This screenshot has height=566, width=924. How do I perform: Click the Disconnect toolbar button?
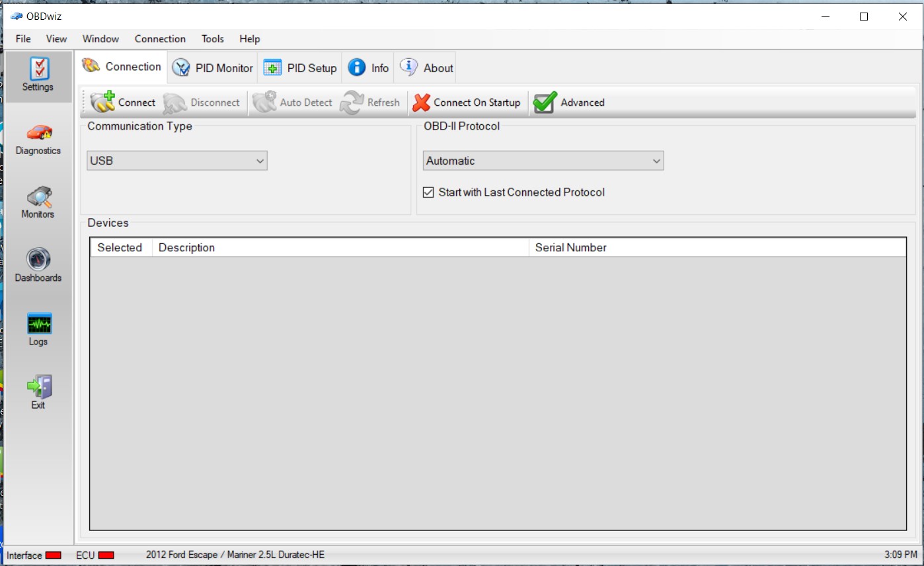point(202,102)
